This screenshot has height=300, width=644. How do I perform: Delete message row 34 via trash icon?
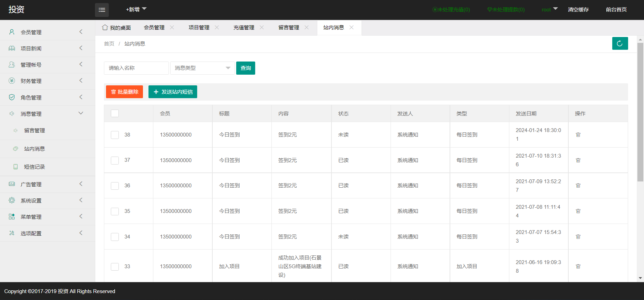tap(578, 236)
